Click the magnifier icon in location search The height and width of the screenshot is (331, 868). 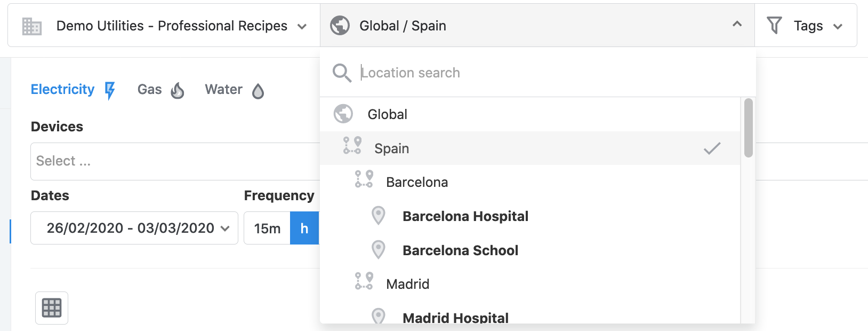(342, 73)
